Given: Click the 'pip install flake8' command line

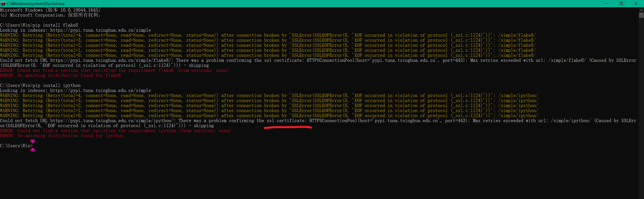Looking at the screenshot, I should pyautogui.click(x=55, y=25).
